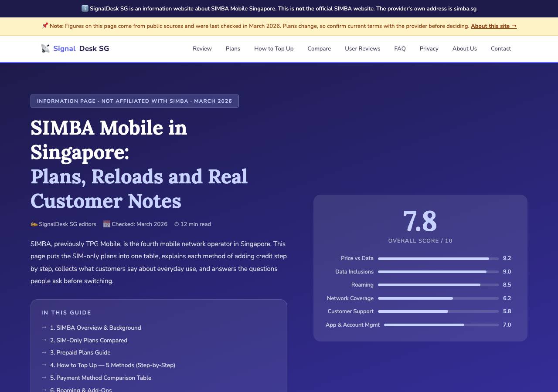The height and width of the screenshot is (392, 558).
Task: Click the clock icon by 12 min read
Action: (177, 224)
